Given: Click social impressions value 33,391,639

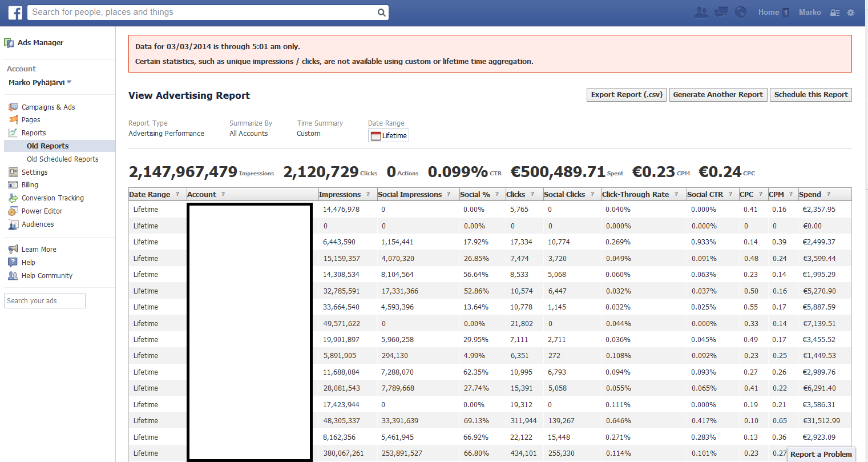Looking at the screenshot, I should 399,421.
